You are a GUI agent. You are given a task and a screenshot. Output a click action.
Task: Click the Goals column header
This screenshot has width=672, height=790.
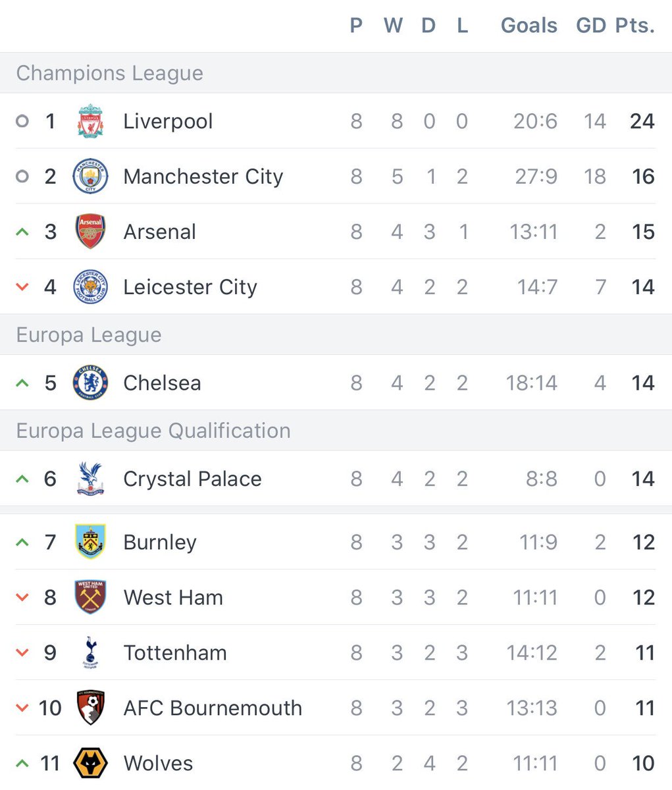[x=529, y=25]
